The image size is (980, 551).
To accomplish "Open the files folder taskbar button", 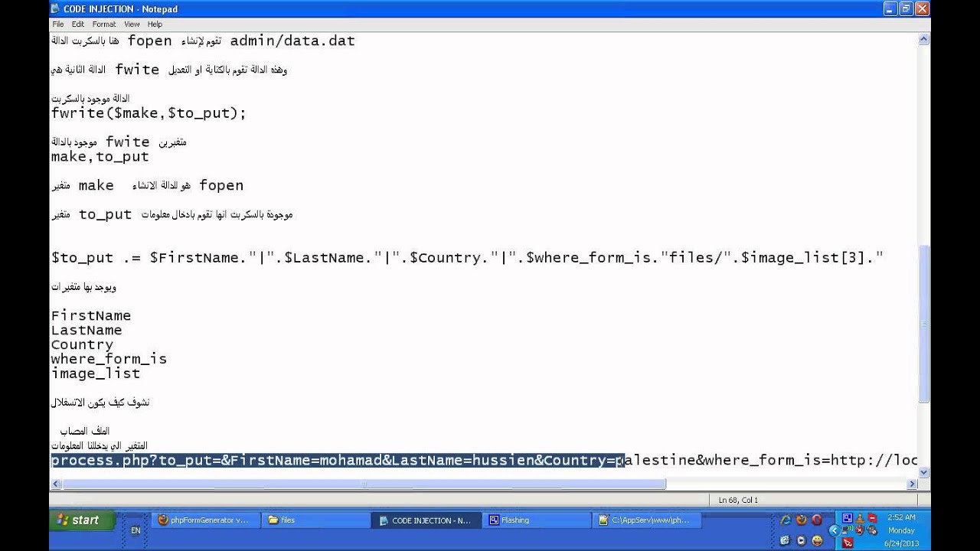I will (x=315, y=520).
